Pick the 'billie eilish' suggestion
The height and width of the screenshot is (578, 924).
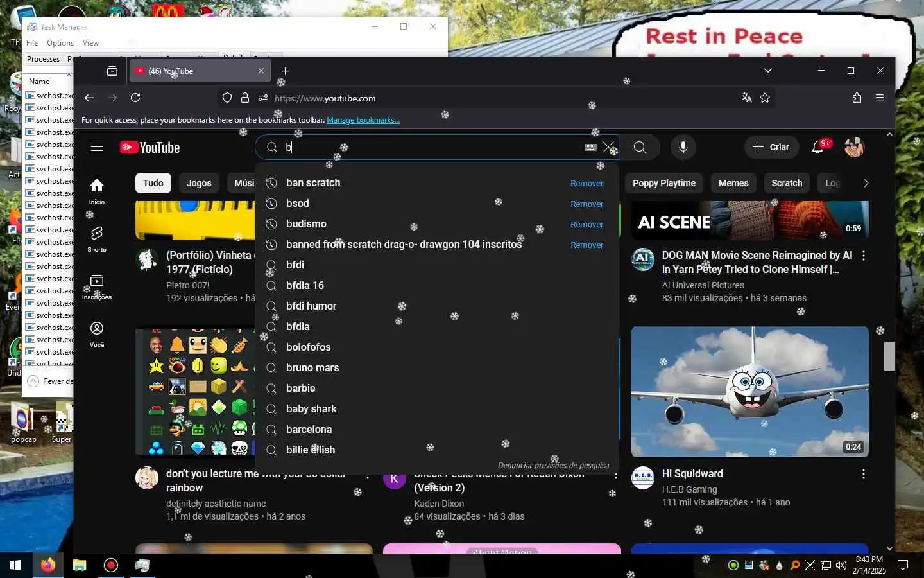[437, 450]
